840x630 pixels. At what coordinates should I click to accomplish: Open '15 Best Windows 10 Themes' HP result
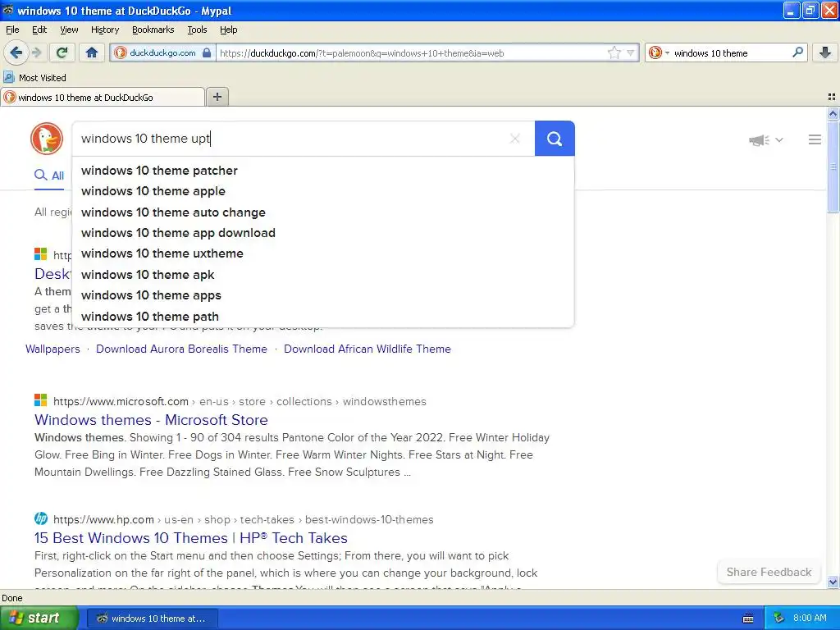tap(190, 537)
